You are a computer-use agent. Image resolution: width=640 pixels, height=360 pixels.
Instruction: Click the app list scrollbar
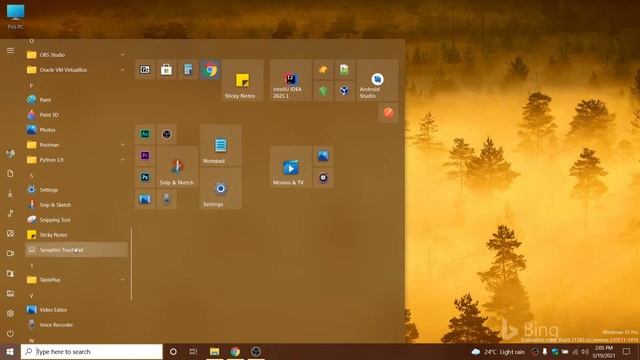pyautogui.click(x=131, y=264)
